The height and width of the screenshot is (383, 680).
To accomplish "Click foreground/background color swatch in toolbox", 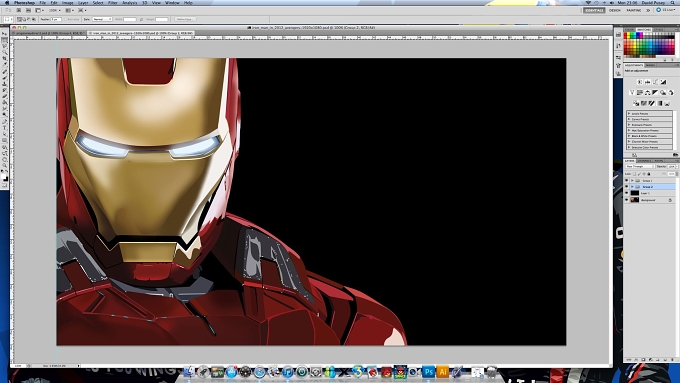I will point(5,177).
